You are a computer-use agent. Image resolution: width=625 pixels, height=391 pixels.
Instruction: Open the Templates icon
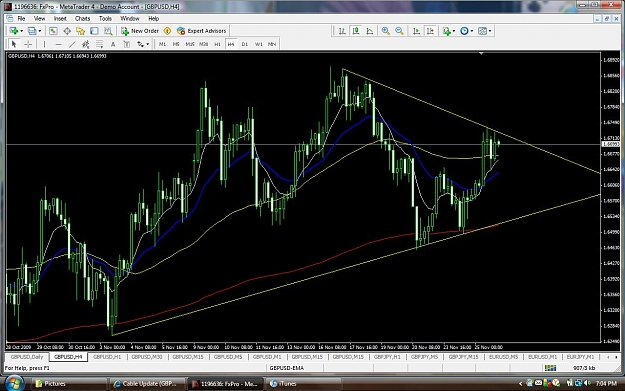[482, 31]
